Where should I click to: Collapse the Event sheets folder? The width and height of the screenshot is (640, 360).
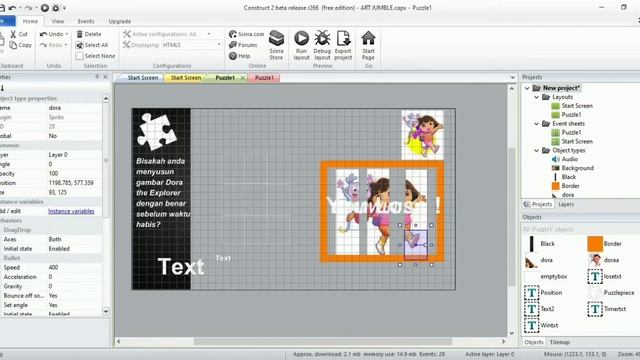click(536, 124)
